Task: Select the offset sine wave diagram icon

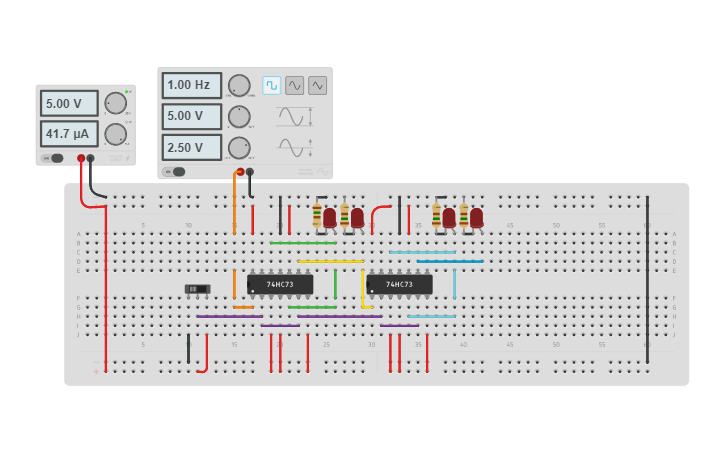Action: [x=295, y=148]
